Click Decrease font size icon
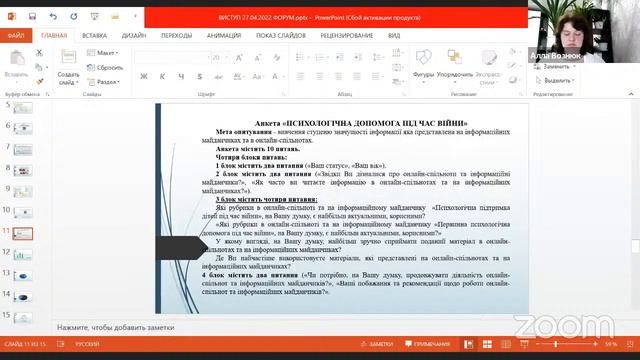The width and height of the screenshot is (640, 360). pos(258,58)
